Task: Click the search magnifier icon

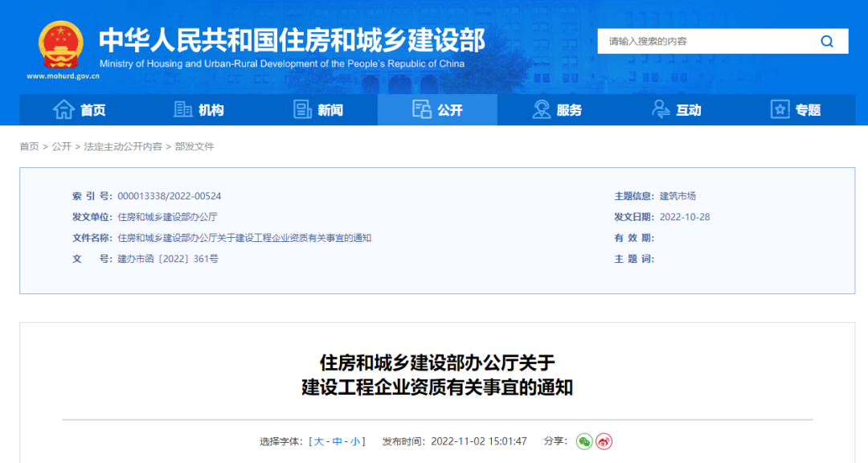Action: [x=826, y=42]
